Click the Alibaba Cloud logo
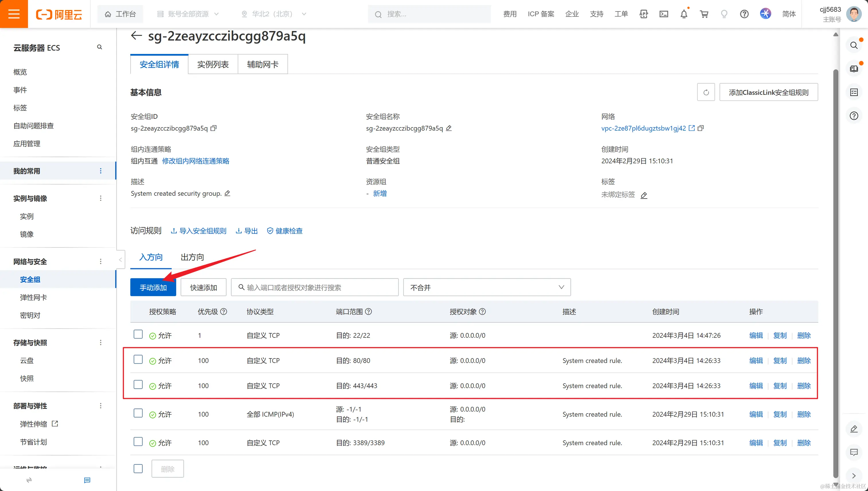Viewport: 868px width, 491px height. point(59,14)
